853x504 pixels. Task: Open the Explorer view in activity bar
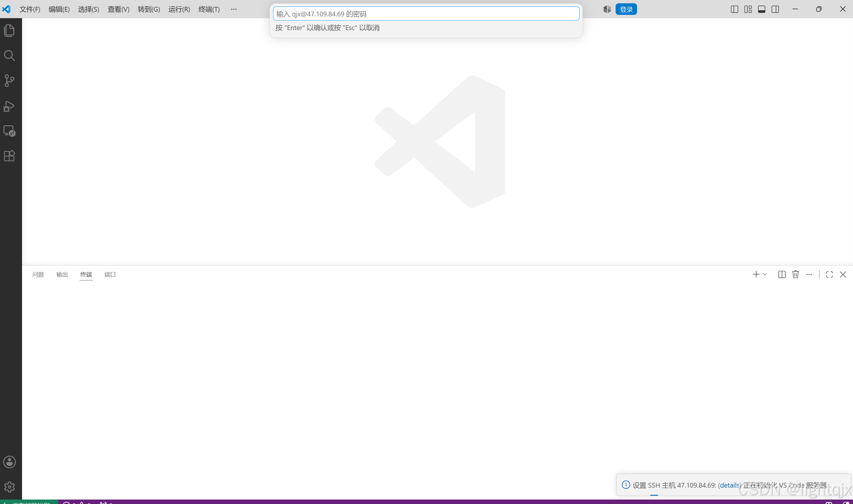click(9, 31)
